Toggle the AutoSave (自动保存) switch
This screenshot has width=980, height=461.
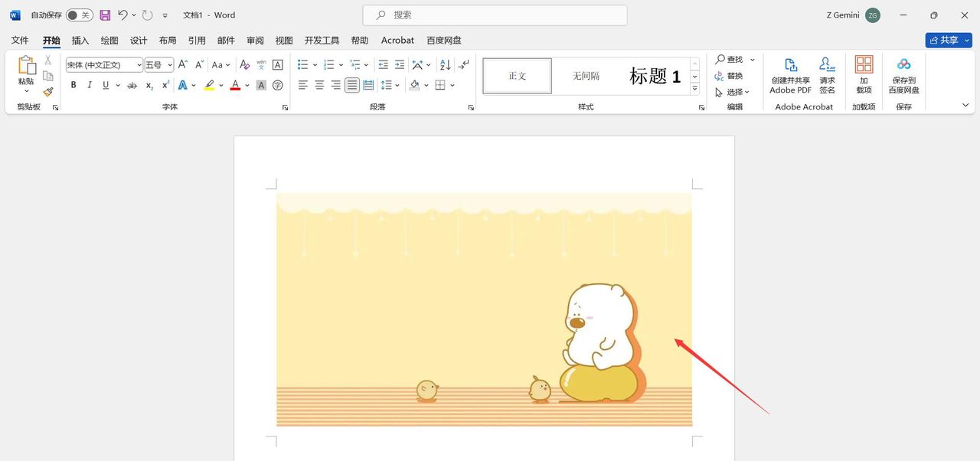[x=79, y=15]
